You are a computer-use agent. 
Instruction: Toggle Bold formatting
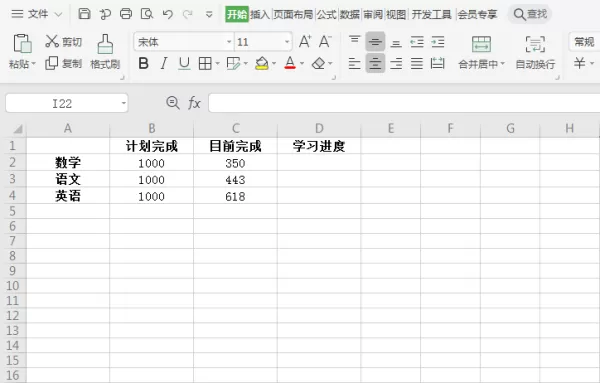(143, 64)
